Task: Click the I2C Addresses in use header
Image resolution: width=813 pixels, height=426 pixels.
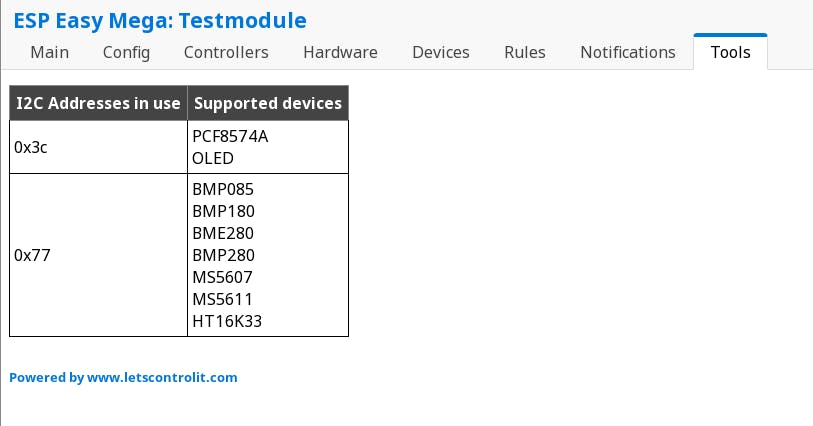Action: point(98,103)
